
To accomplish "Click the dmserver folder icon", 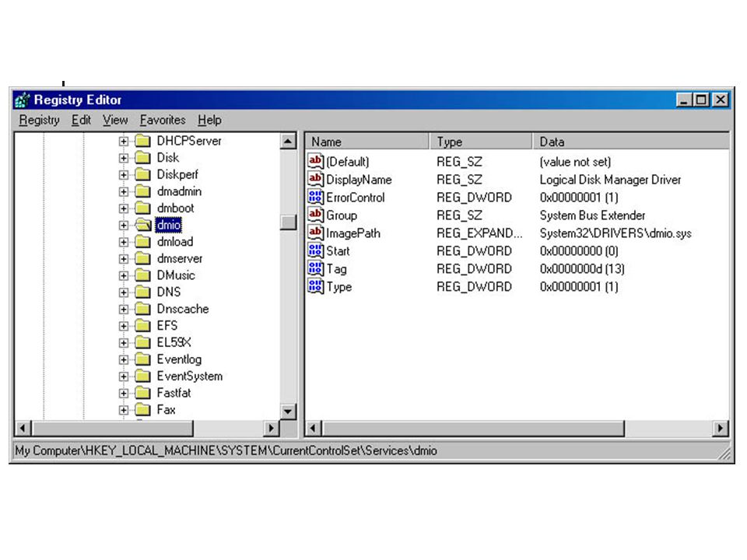I will pos(142,258).
